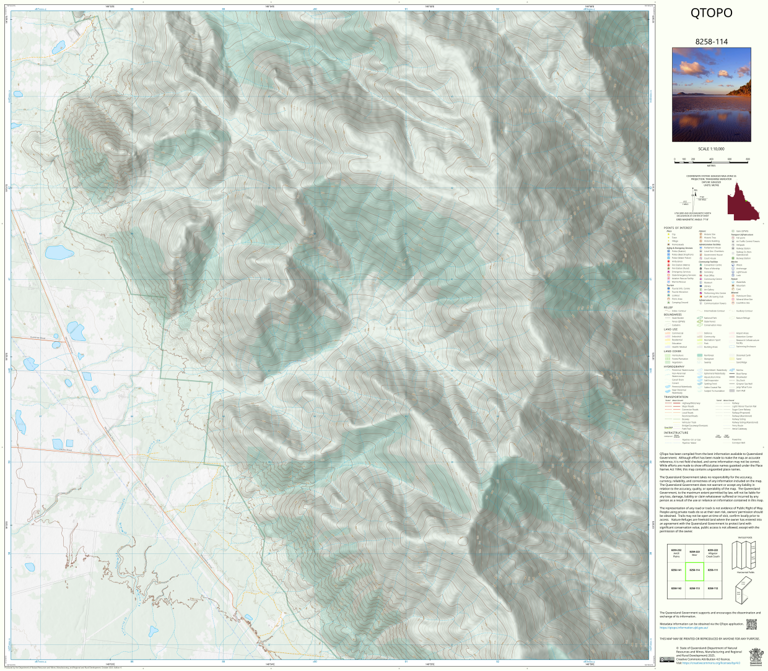Screen dimensions: 768x671
Task: Click the Queensland Government coat of arms
Action: [x=756, y=656]
